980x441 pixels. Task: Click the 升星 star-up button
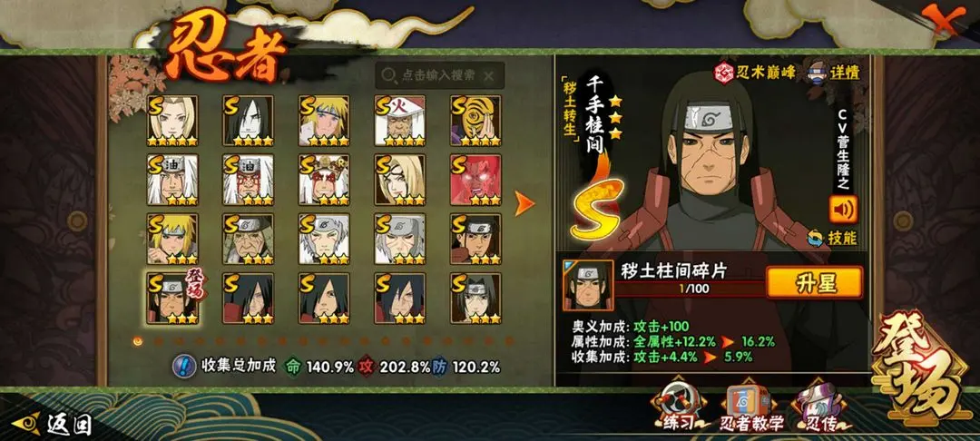814,282
